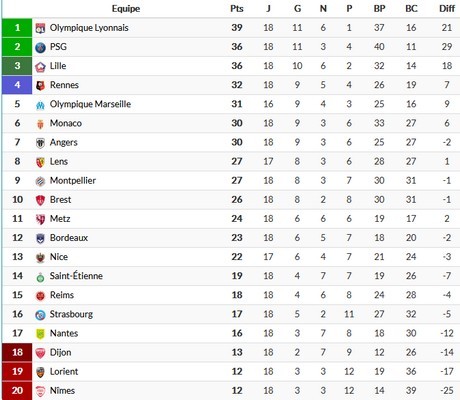
Task: Click the Nantes yellow crest icon
Action: coord(40,334)
